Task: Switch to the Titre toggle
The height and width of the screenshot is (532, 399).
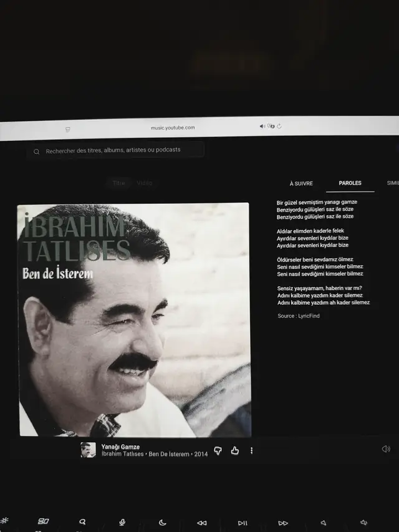Action: point(118,183)
